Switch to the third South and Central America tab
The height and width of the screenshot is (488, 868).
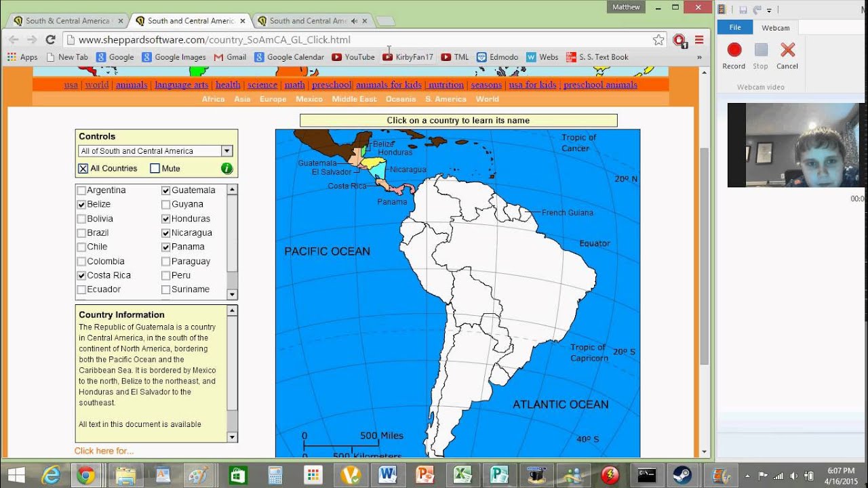312,21
